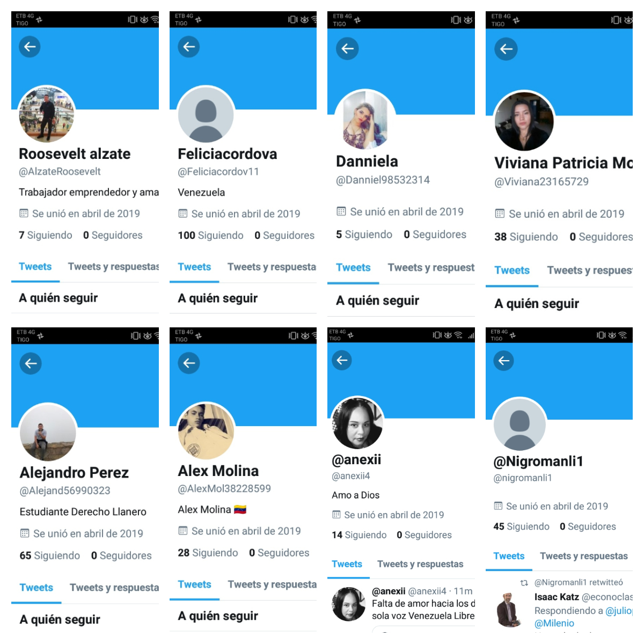The width and height of the screenshot is (644, 644).
Task: Tap back arrow on Viviana Patricia profile
Action: [x=506, y=49]
